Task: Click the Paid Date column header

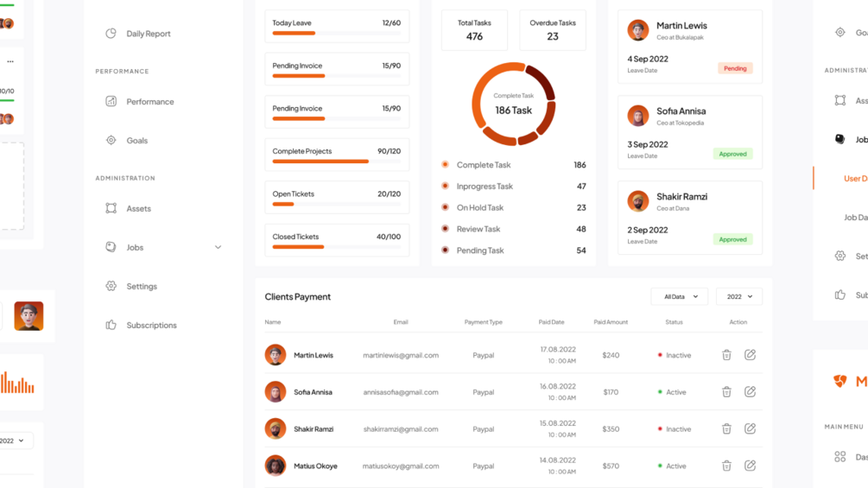Action: tap(551, 322)
